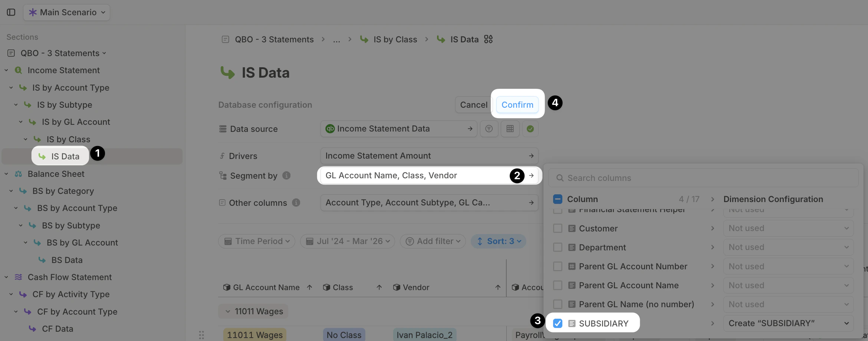Image resolution: width=868 pixels, height=341 pixels.
Task: Click the data source filter icon
Action: click(x=489, y=129)
